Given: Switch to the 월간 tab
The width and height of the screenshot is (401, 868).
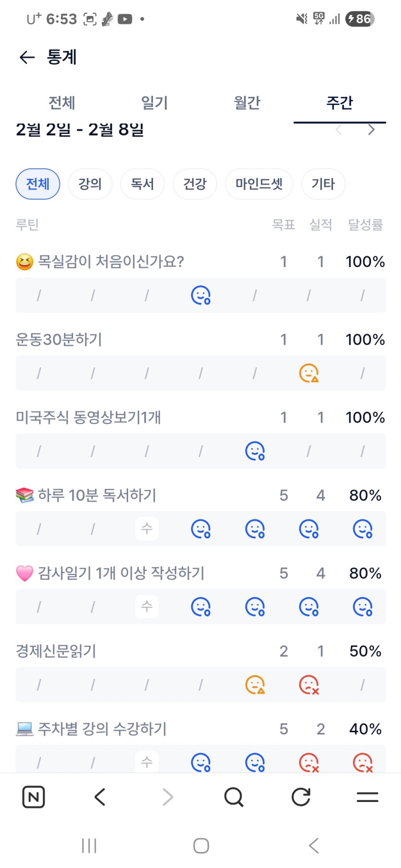Looking at the screenshot, I should click(247, 103).
